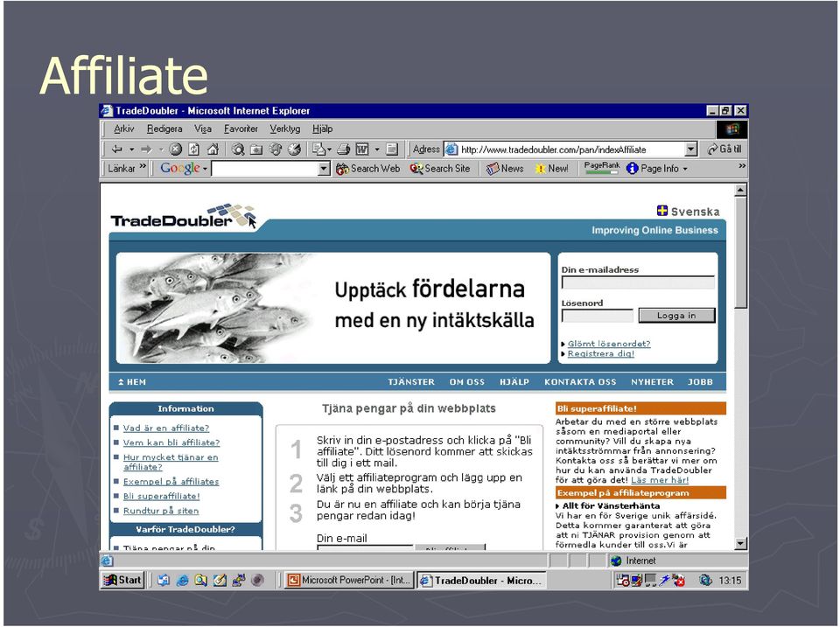The height and width of the screenshot is (627, 840).
Task: Open the Google logo dropdown arrow
Action: [205, 169]
